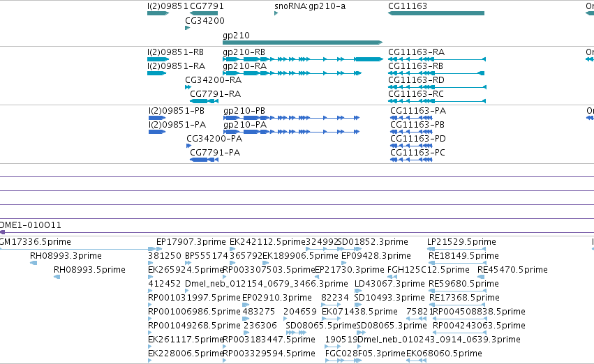Select the EP21730.3prime label
The image size is (594, 364).
(350, 270)
